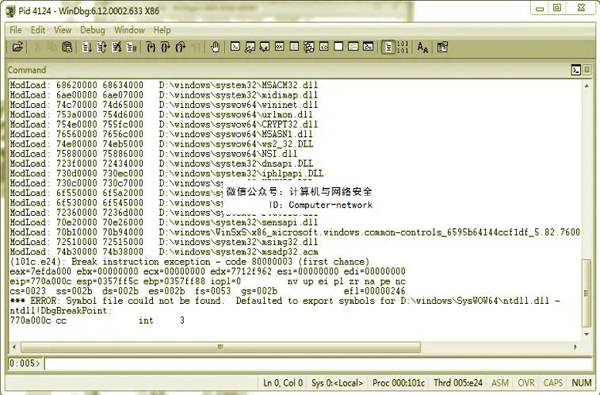Image resolution: width=600 pixels, height=395 pixels.
Task: Open a source file with toolbar icon
Action: point(17,47)
